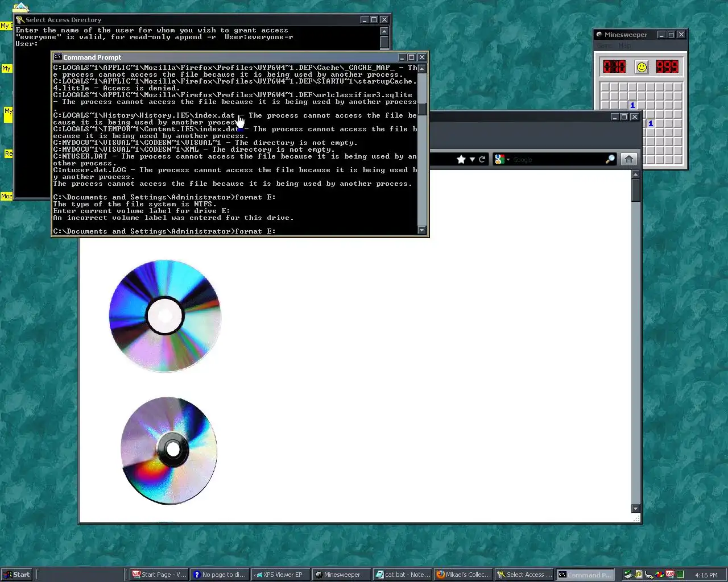
Task: Click Command Prompt scrollbar down arrow
Action: coord(422,230)
